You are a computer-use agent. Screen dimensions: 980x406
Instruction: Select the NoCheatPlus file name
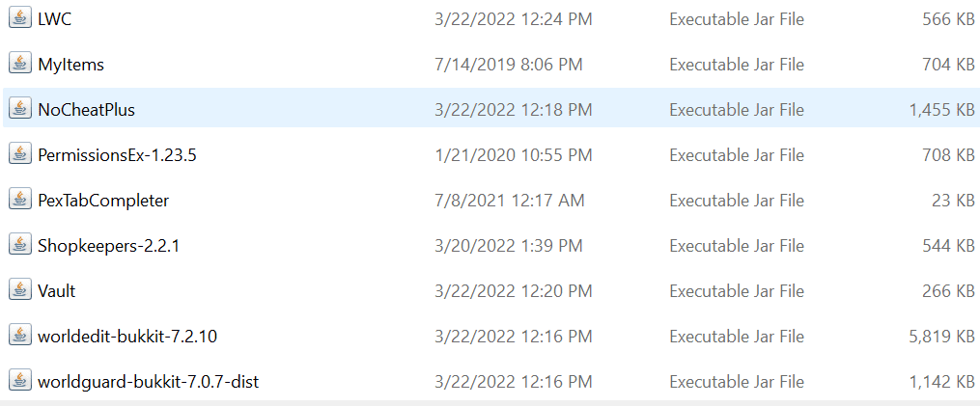coord(86,110)
